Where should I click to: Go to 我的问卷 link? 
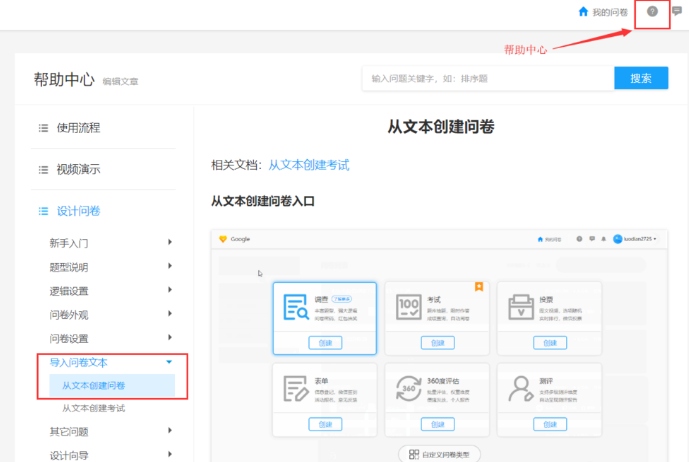click(x=610, y=12)
